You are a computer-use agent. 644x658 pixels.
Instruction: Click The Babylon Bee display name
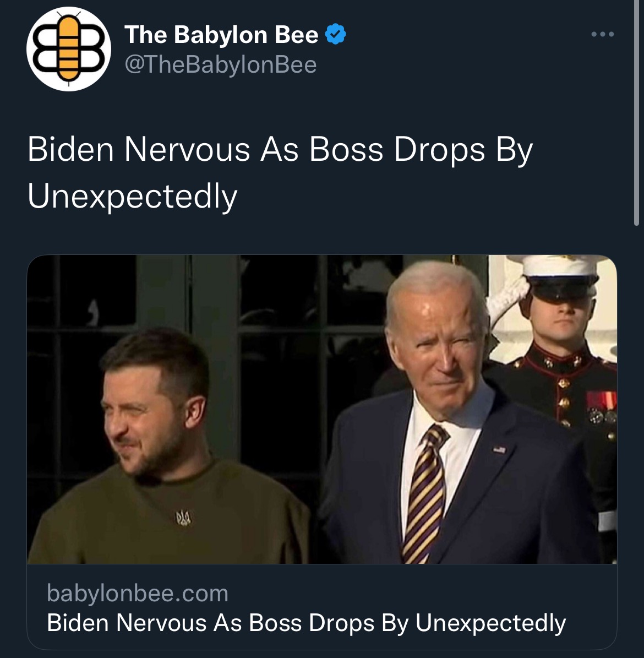coord(221,34)
